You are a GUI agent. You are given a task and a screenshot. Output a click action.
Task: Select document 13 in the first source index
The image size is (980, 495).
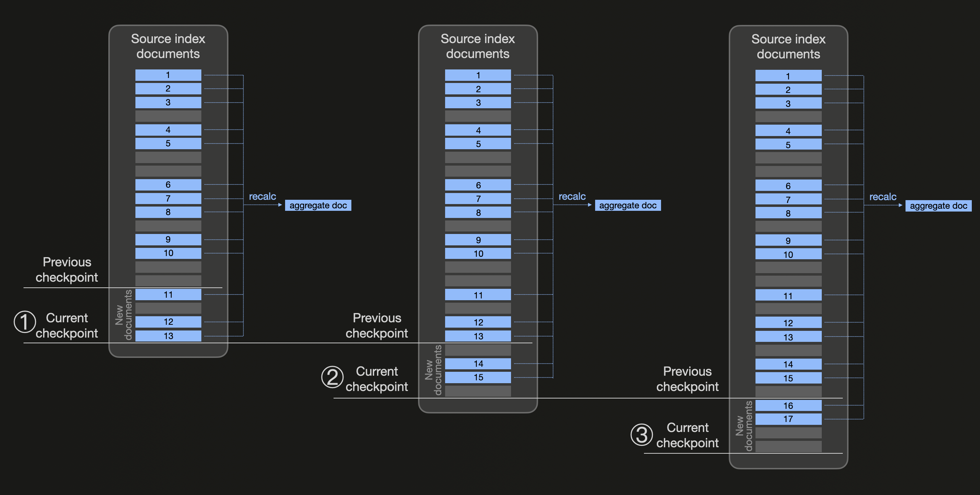pos(168,336)
